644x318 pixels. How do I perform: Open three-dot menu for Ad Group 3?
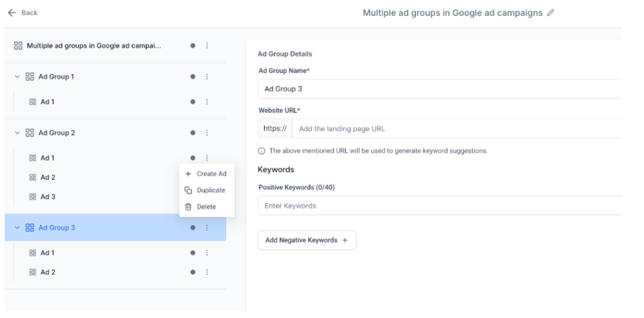point(207,228)
